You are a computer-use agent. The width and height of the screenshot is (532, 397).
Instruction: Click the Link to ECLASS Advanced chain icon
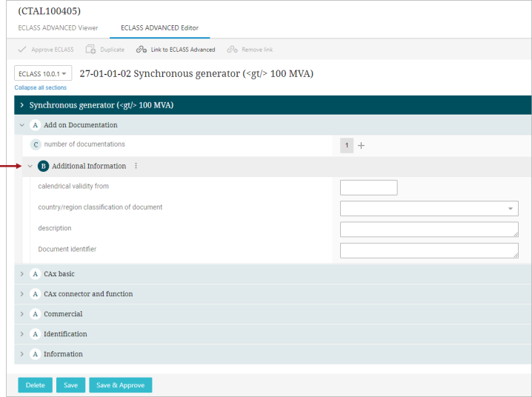(x=141, y=50)
